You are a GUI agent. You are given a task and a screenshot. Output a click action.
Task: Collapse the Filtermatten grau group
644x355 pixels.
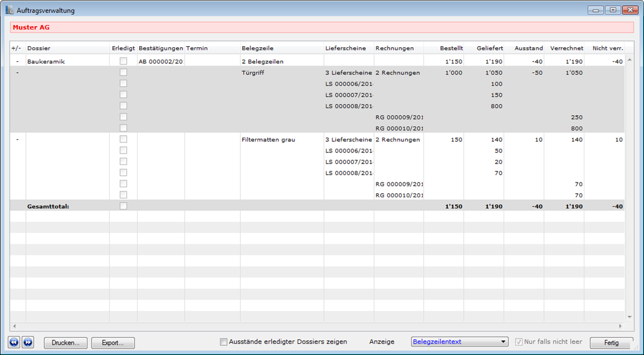pos(17,139)
